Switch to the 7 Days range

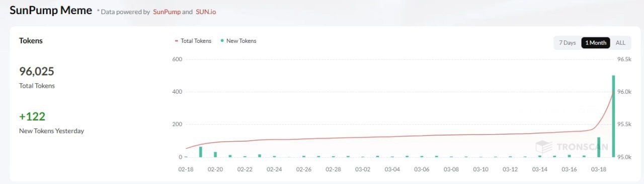tap(567, 43)
